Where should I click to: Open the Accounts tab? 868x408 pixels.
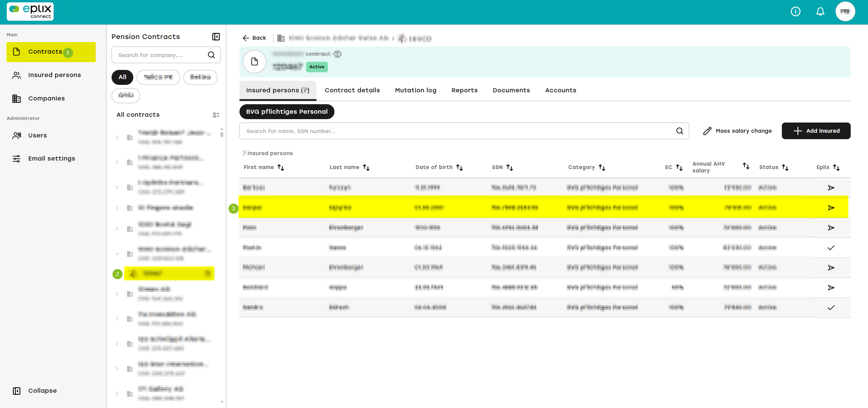pyautogui.click(x=561, y=90)
